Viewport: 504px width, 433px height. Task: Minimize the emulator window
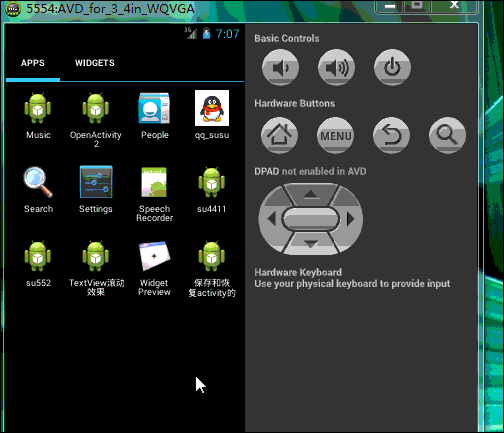[x=390, y=6]
